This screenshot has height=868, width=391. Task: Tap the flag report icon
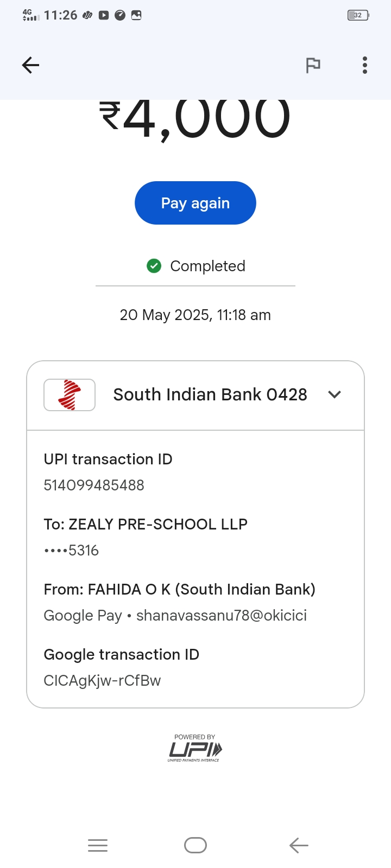(x=313, y=65)
